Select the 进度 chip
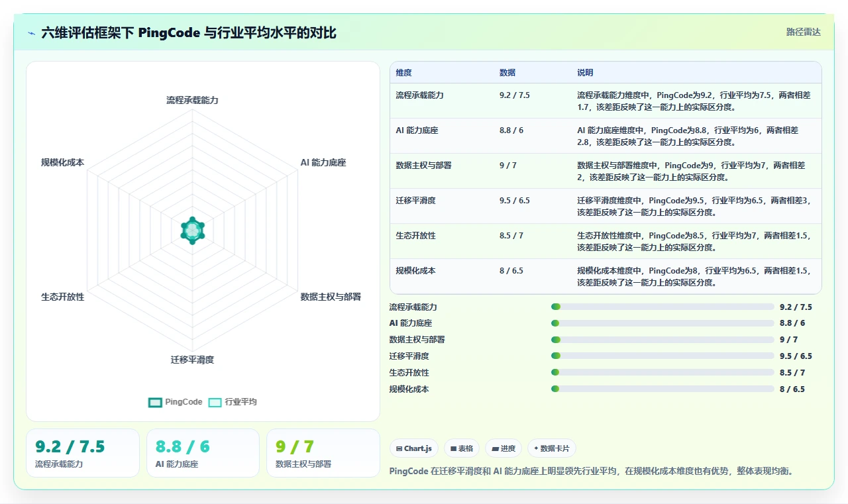Image resolution: width=848 pixels, height=504 pixels. coord(503,448)
